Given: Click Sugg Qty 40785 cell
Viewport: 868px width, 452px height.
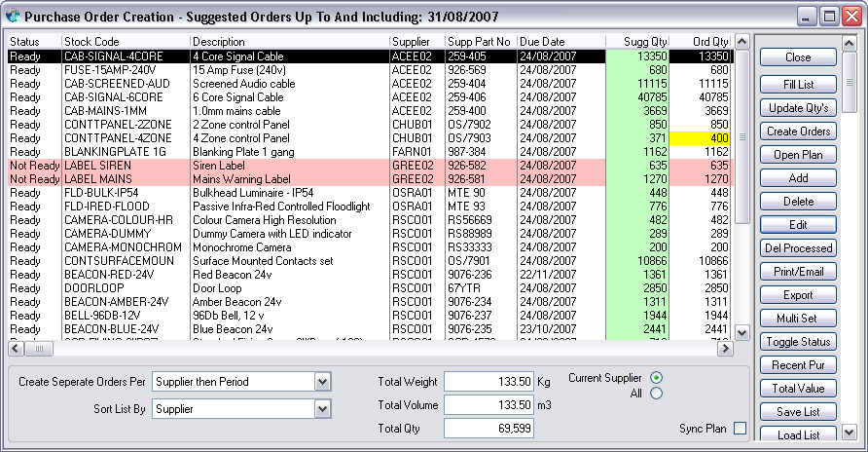Looking at the screenshot, I should pyautogui.click(x=637, y=97).
